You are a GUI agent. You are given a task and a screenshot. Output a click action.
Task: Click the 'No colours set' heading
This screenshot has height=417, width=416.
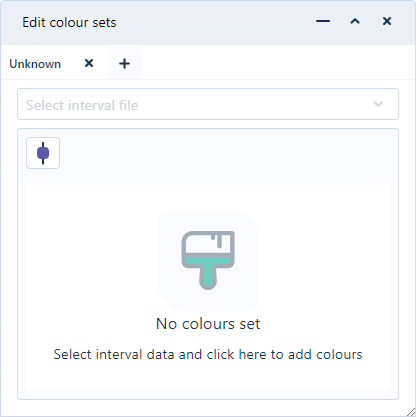coord(208,324)
